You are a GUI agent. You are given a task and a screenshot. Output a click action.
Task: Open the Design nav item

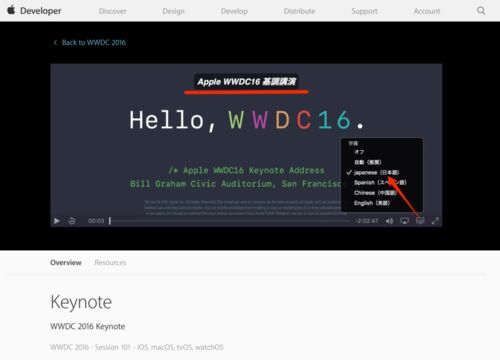pos(173,11)
